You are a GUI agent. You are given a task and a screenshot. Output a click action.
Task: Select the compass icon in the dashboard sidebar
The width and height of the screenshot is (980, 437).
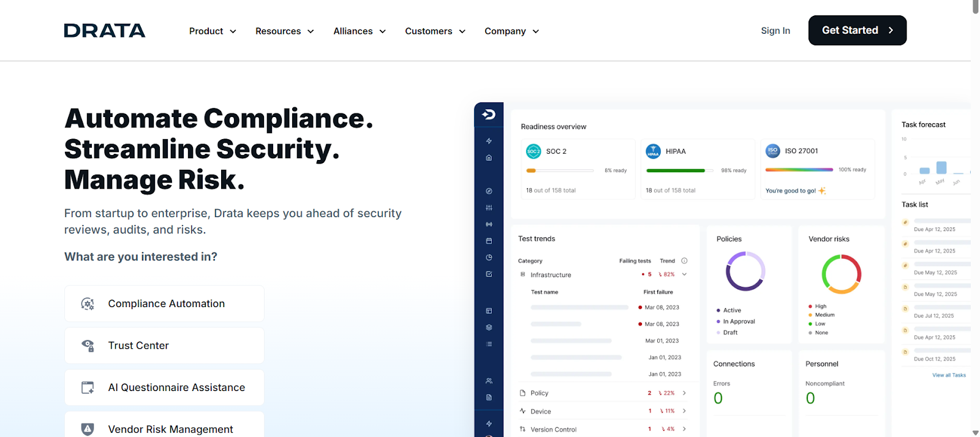tap(489, 191)
